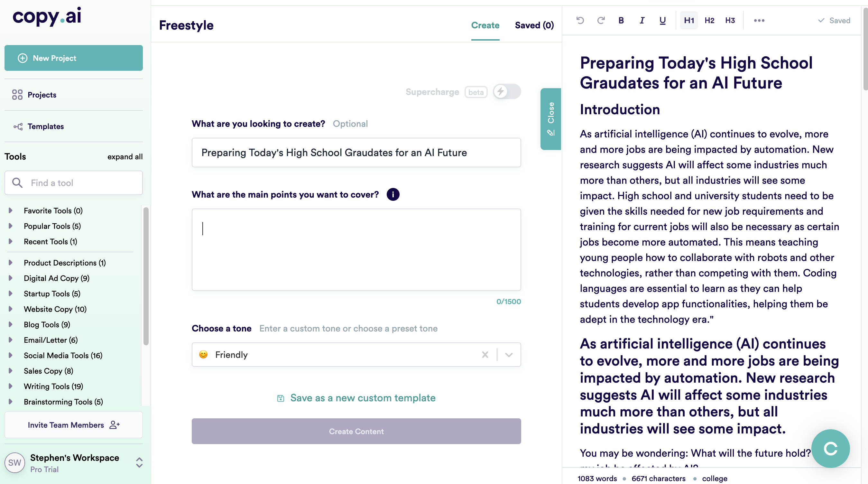The width and height of the screenshot is (868, 484).
Task: Open Templates in the sidebar
Action: tap(45, 126)
